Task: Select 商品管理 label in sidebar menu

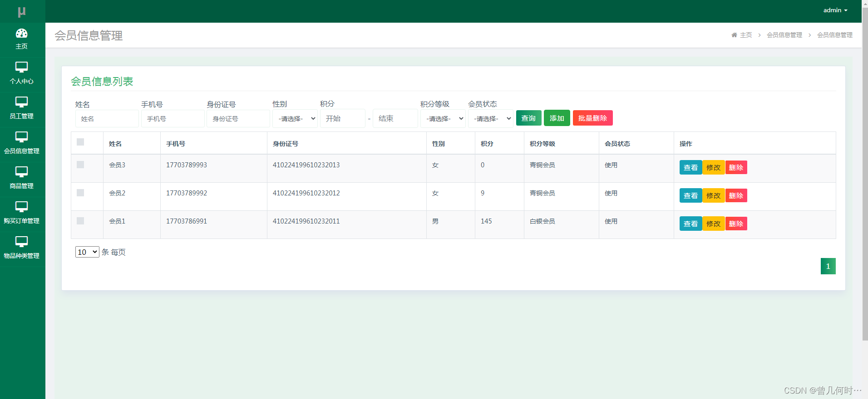Action: point(21,186)
